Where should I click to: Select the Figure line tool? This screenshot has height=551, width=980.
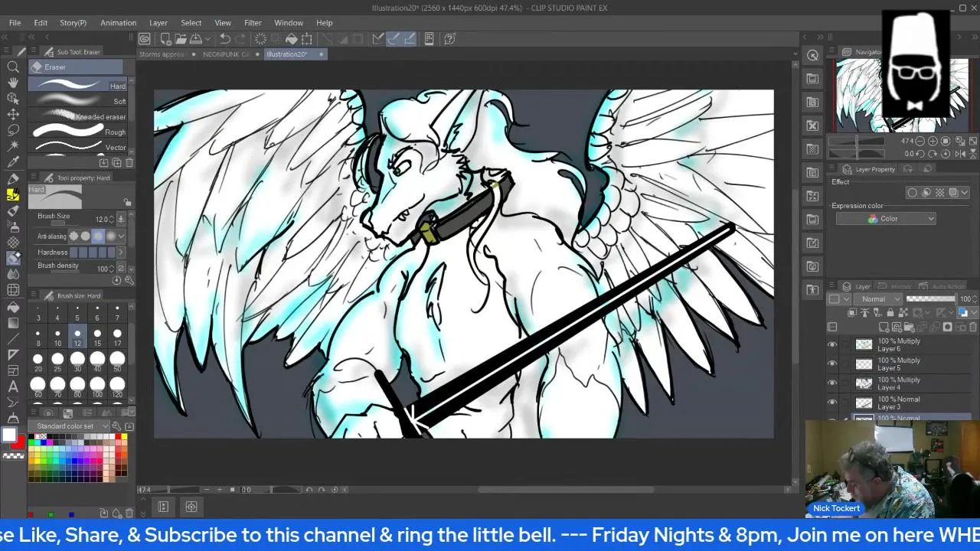point(13,338)
